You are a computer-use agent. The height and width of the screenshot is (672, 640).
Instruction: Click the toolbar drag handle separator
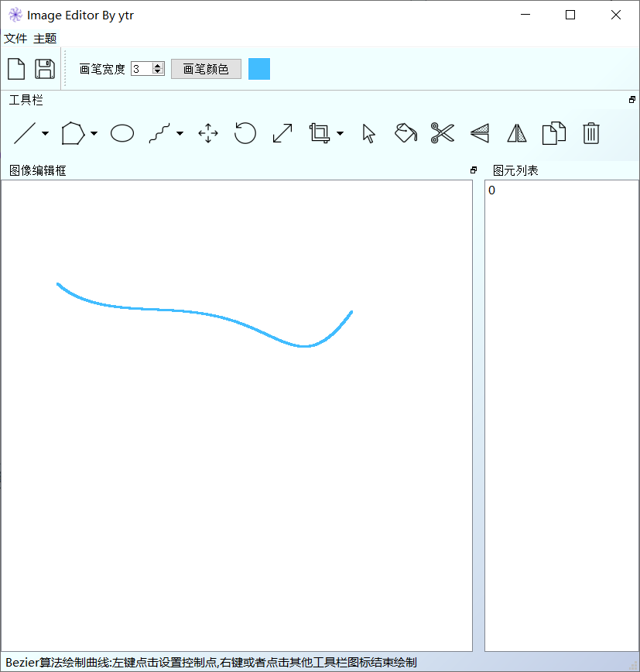coord(65,69)
